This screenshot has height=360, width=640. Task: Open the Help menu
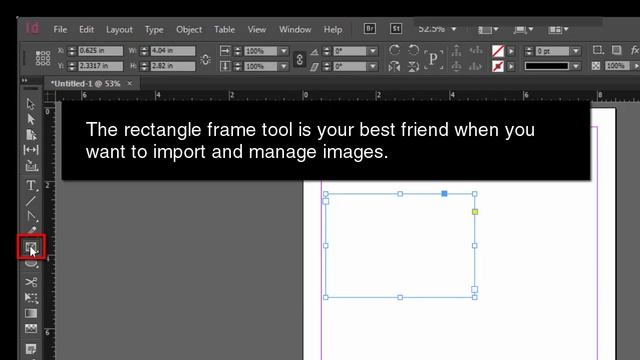coord(333,30)
